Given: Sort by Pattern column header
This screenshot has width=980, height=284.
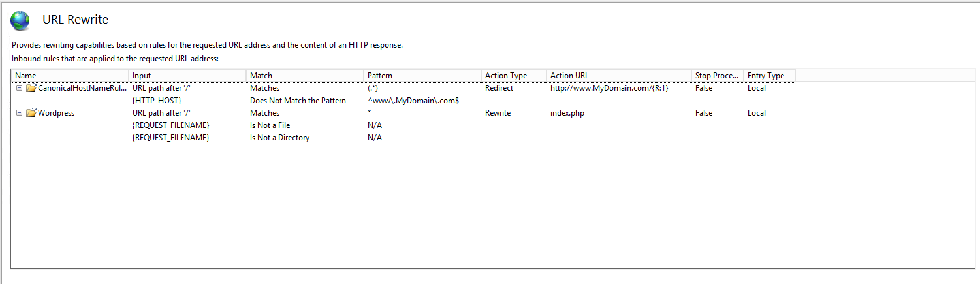Looking at the screenshot, I should tap(422, 76).
